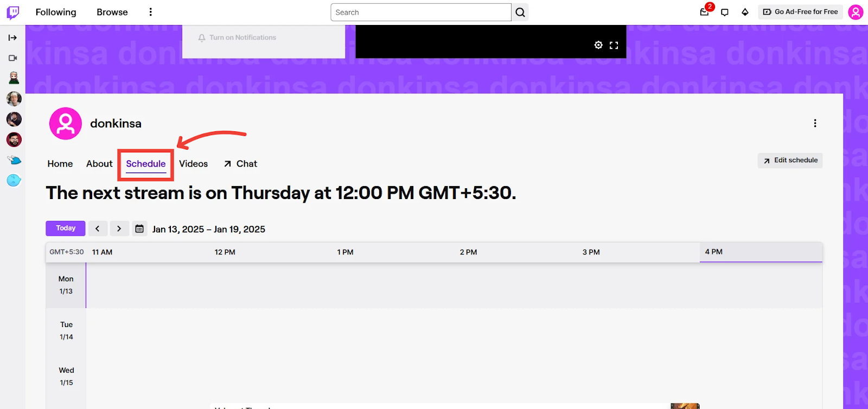Click the 11 AM time column header

pos(103,252)
